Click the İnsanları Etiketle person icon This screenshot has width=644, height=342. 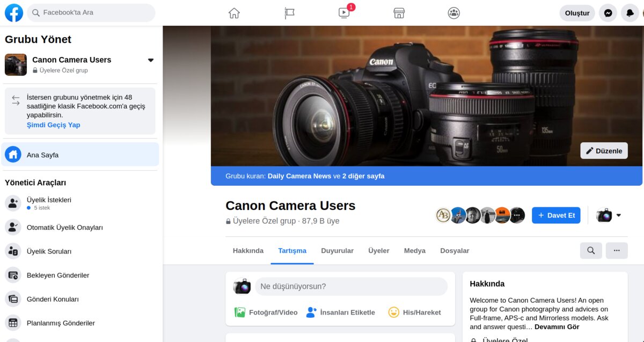(311, 312)
